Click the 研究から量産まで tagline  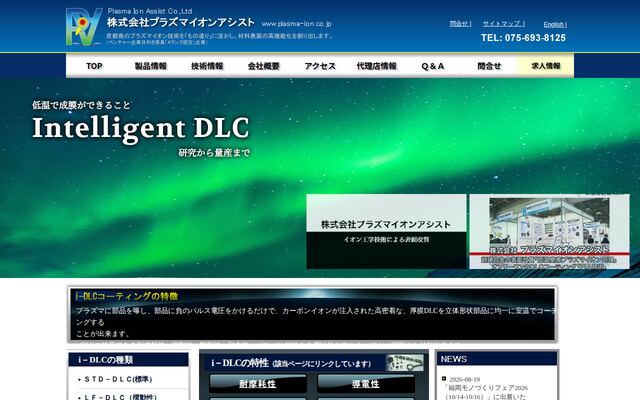(x=214, y=153)
